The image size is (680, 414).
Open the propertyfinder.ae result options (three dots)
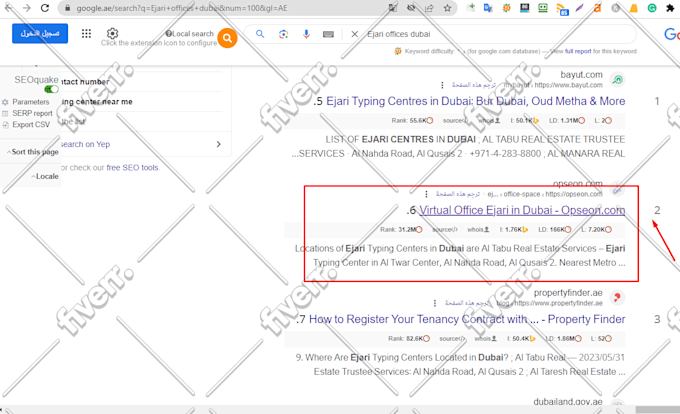[435, 303]
